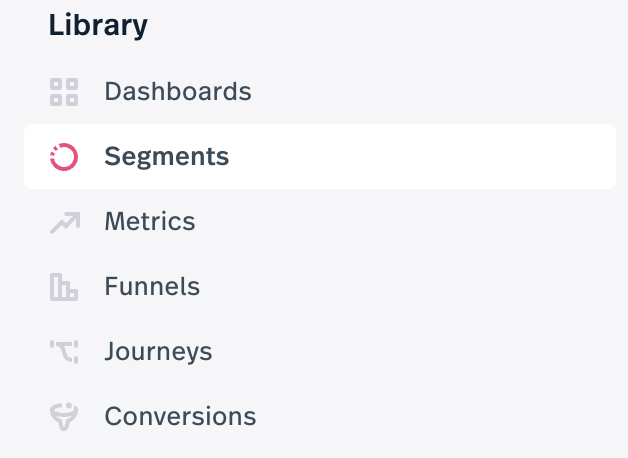628x458 pixels.
Task: Click the Funnels bar chart icon
Action: (64, 287)
